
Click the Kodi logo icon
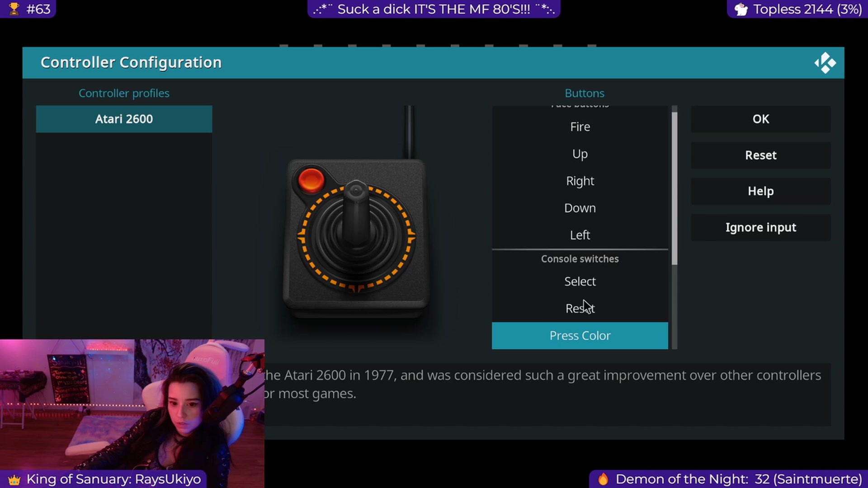pos(825,63)
